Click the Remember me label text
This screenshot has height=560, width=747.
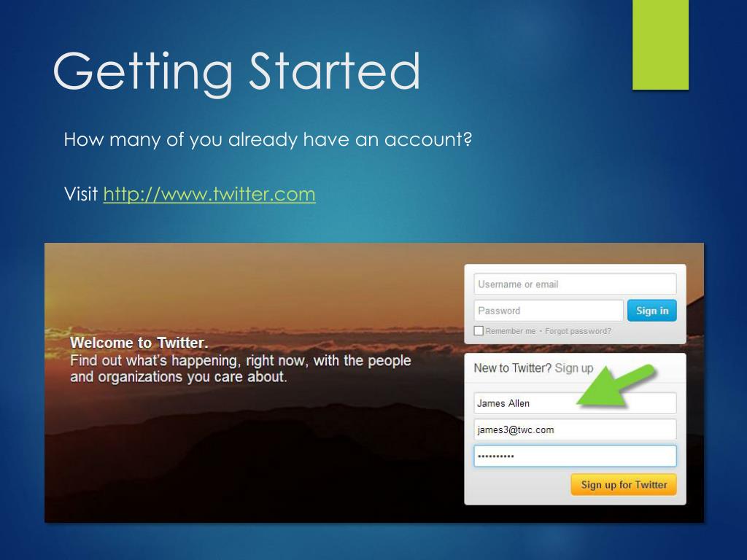[x=510, y=331]
